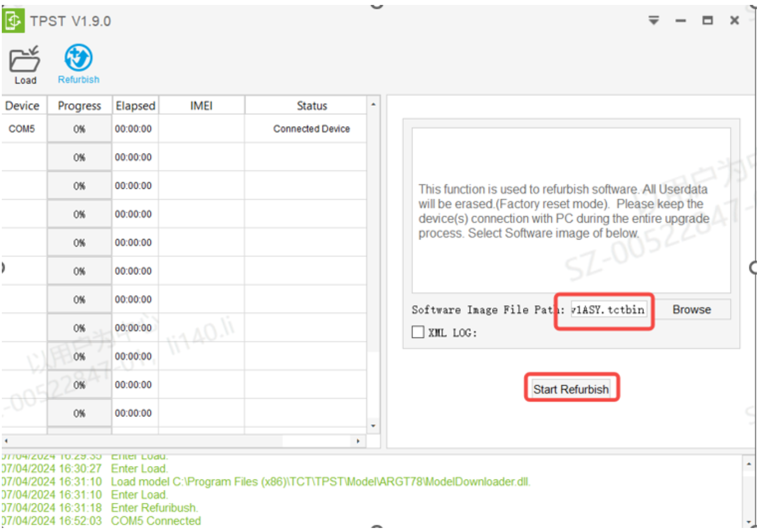Select the COM5 device row
This screenshot has height=532, width=765.
[x=22, y=129]
